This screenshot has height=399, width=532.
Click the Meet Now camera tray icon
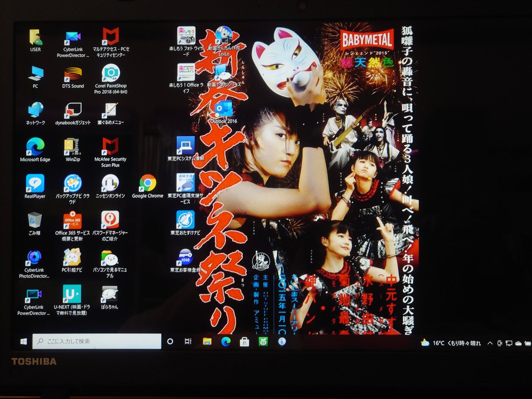[x=500, y=343]
